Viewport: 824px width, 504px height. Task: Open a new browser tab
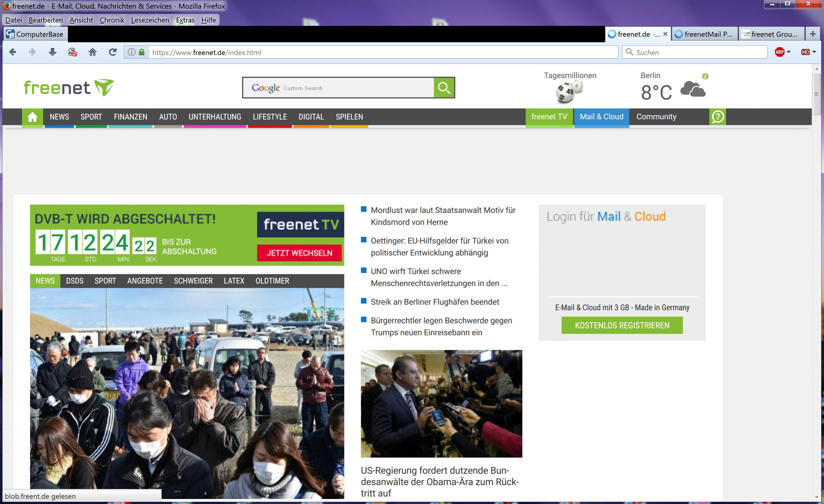coord(813,34)
